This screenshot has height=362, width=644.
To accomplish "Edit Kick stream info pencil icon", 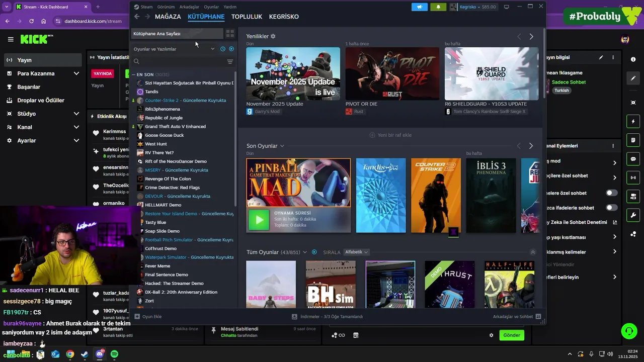I will [x=601, y=57].
